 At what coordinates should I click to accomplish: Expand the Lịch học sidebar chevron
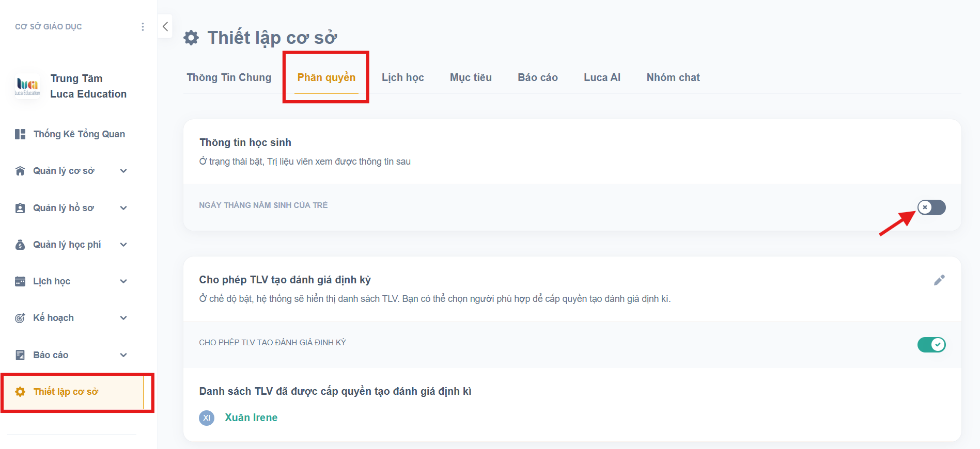pyautogui.click(x=123, y=281)
